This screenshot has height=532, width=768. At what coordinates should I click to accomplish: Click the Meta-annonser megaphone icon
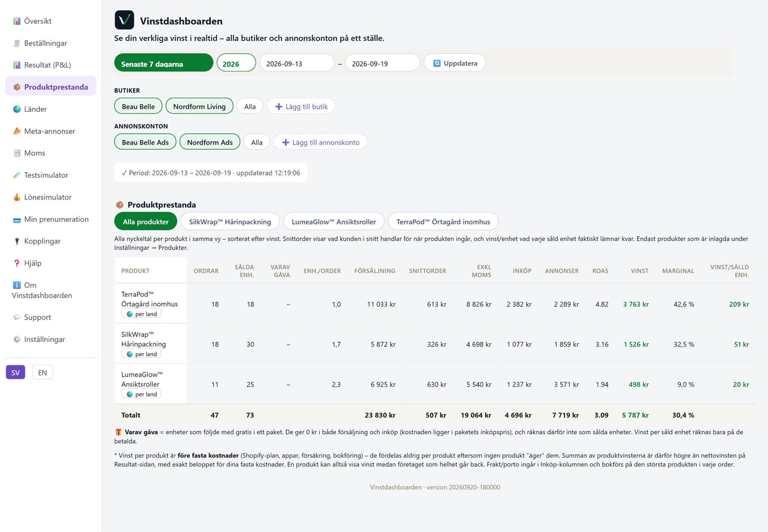(x=17, y=131)
